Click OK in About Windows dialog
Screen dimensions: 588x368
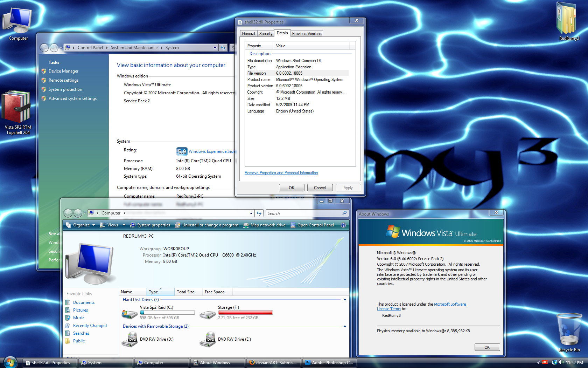point(487,347)
